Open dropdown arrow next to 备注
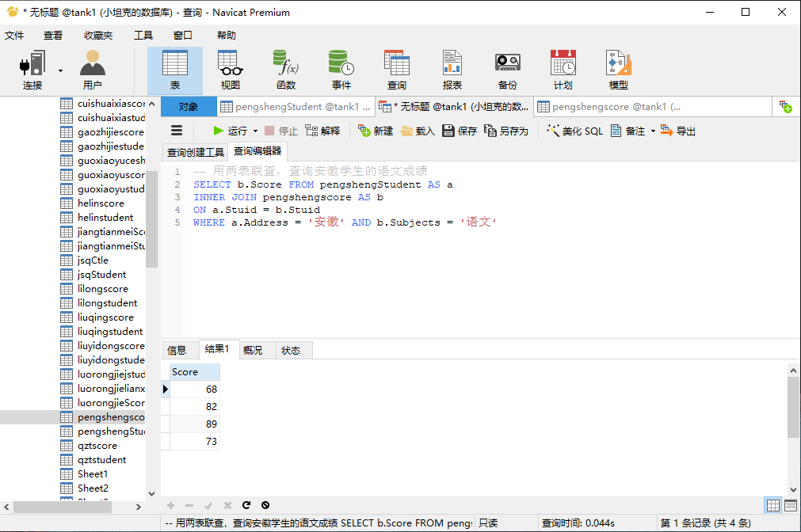The height and width of the screenshot is (532, 801). pos(653,131)
